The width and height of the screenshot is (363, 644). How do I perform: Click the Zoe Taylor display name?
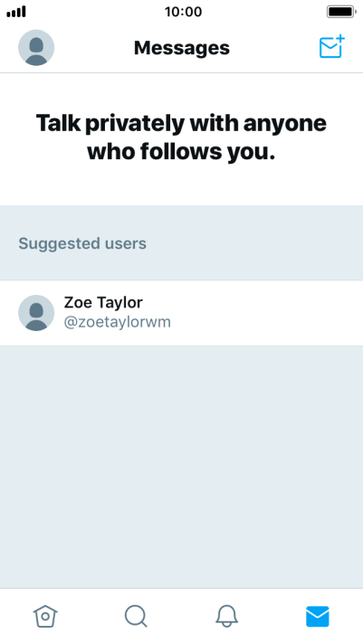[x=103, y=303]
